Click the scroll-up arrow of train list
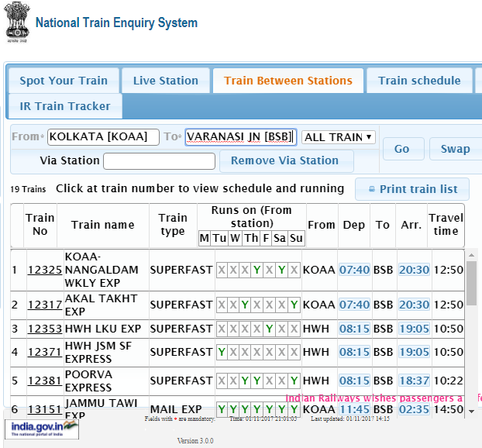482x448 pixels. click(x=471, y=255)
